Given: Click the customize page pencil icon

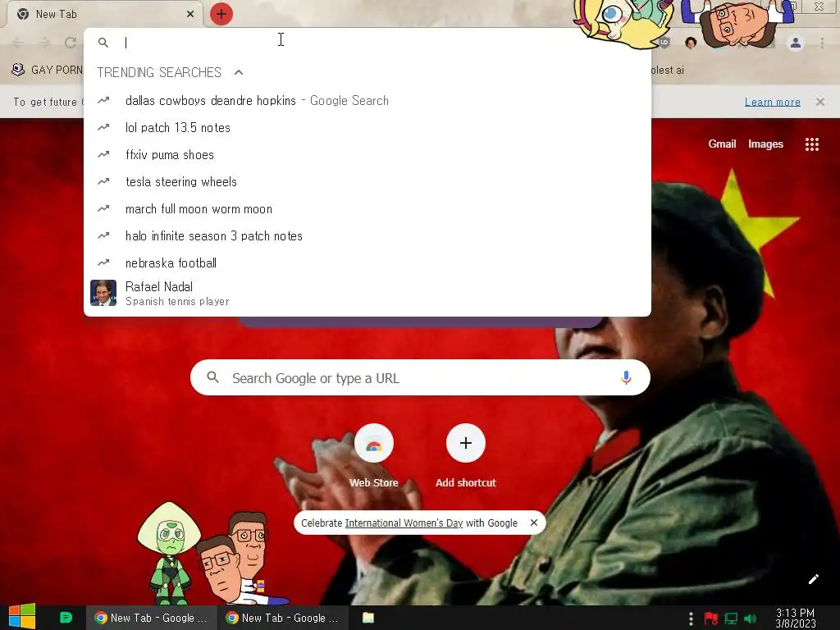Looking at the screenshot, I should click(814, 579).
